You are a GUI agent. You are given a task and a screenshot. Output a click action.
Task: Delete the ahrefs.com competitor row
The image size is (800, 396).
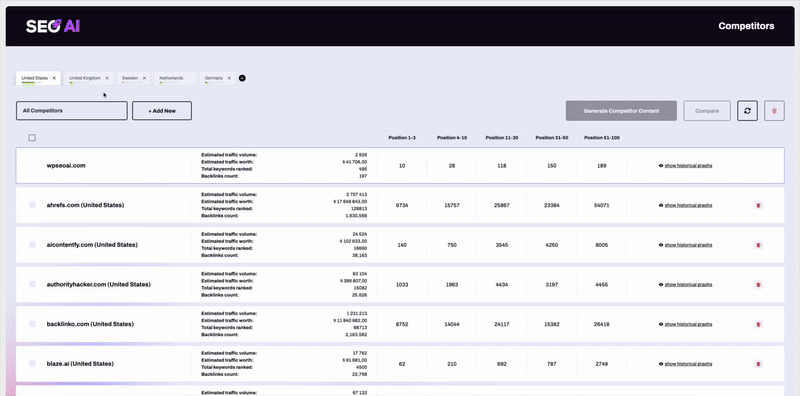tap(758, 205)
